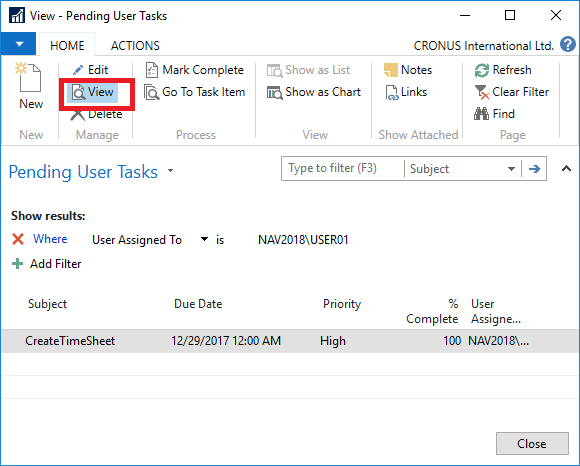Mark the task complete

(x=194, y=70)
